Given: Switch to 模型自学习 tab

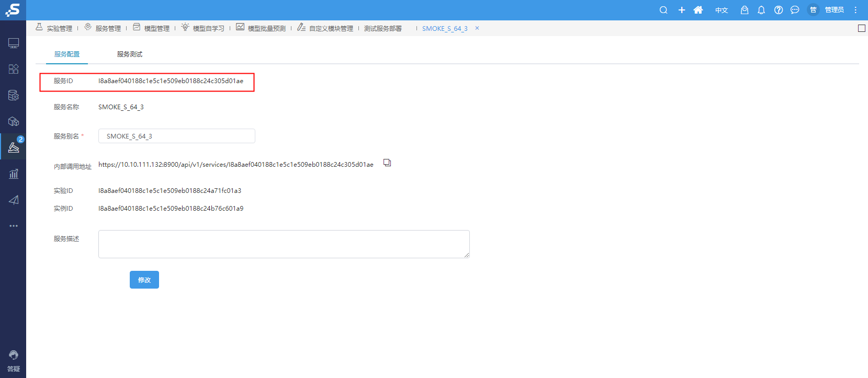Looking at the screenshot, I should coord(202,28).
